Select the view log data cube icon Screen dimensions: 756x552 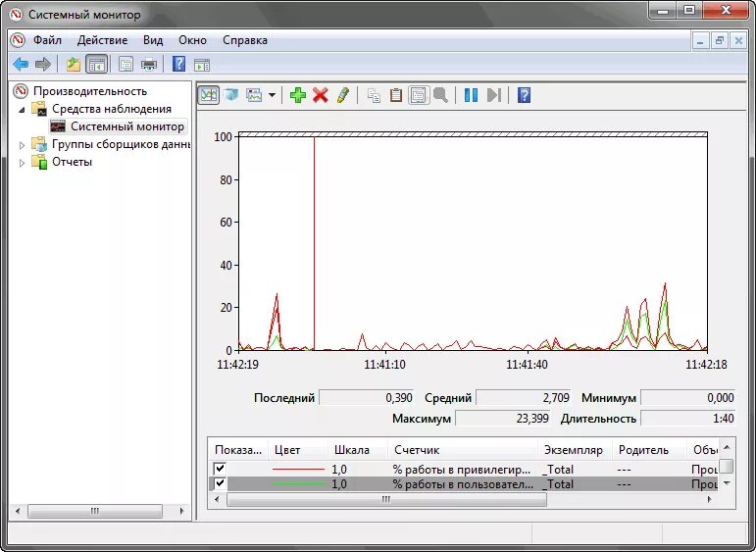click(x=231, y=94)
